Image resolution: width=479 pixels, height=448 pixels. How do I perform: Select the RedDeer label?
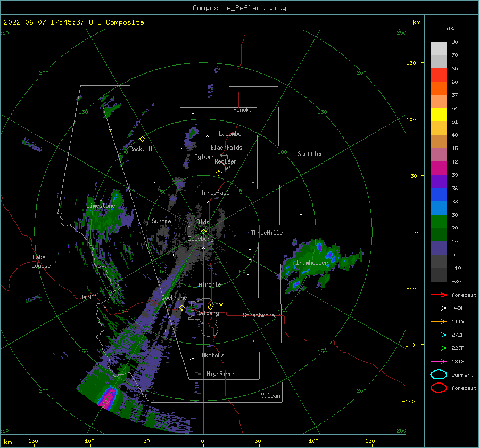226,161
